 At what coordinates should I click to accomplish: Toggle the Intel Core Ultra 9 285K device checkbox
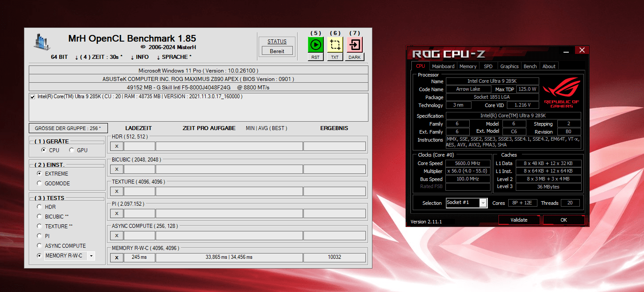(32, 96)
